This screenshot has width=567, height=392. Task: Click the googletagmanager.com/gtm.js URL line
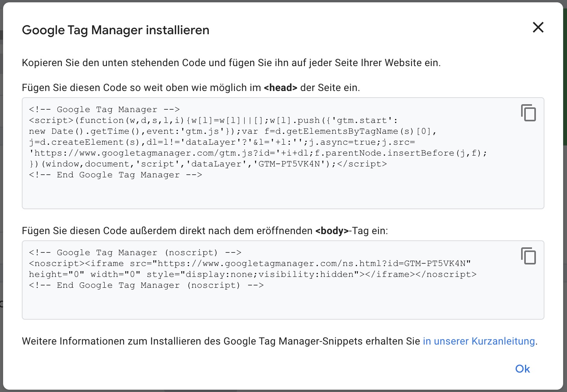[x=258, y=153]
